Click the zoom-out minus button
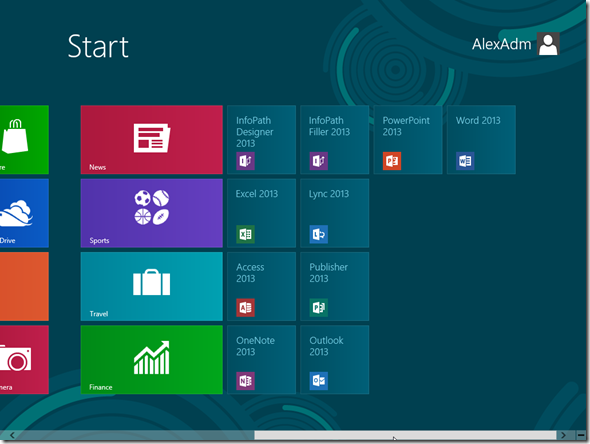The width and height of the screenshot is (590, 444). 581,435
